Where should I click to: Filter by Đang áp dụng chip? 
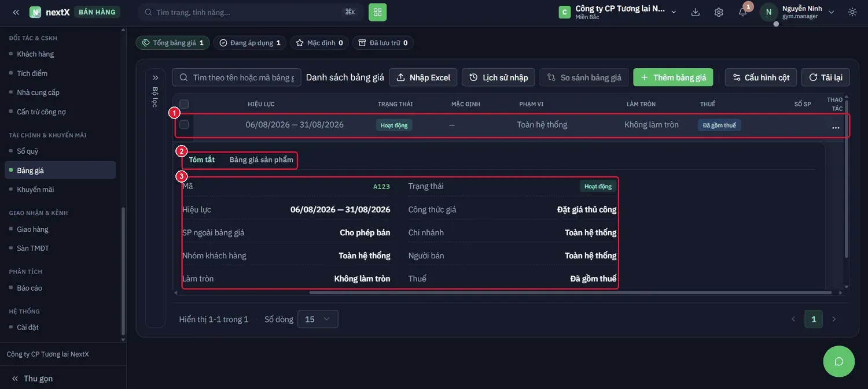coord(250,43)
